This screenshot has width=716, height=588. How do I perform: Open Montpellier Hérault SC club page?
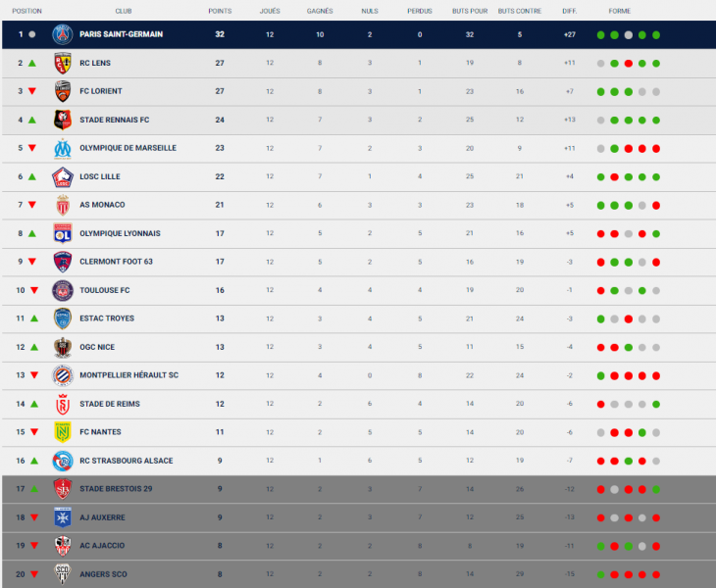[x=128, y=375]
